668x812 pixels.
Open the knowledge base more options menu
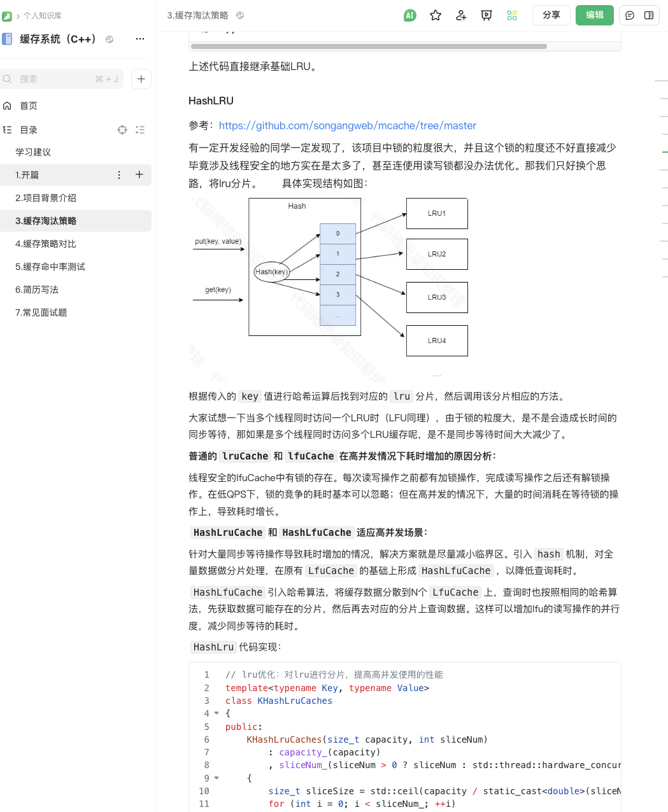tap(140, 39)
